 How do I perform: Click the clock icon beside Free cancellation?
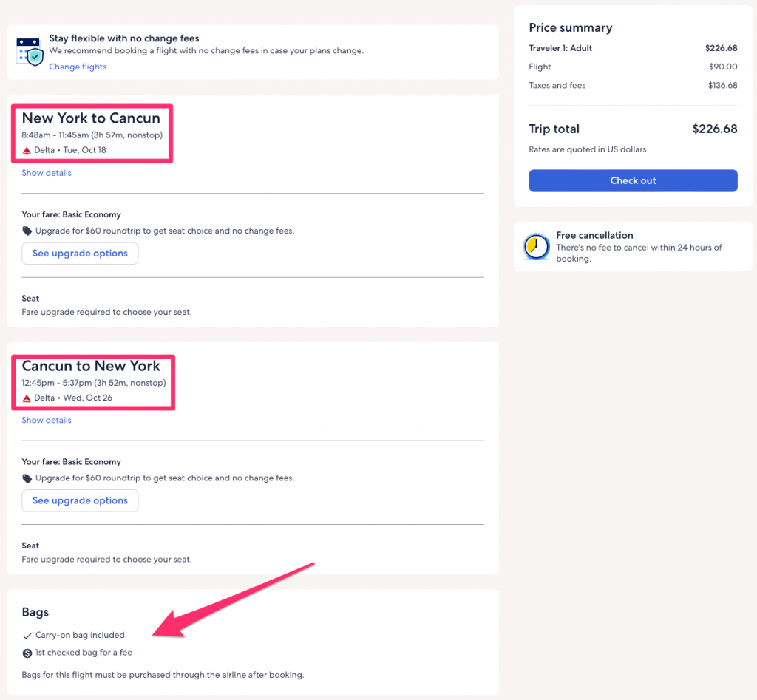click(536, 247)
